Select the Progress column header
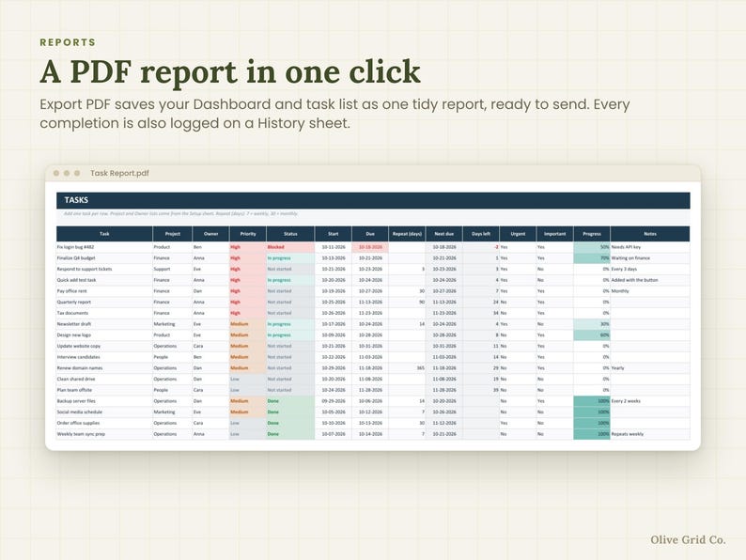The width and height of the screenshot is (746, 560). coord(592,234)
